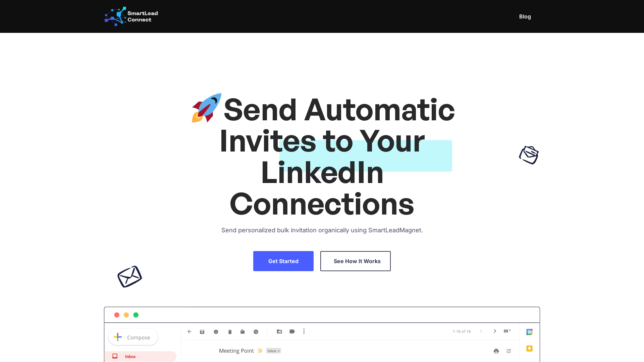Click the archive icon in Gmail toolbar
Viewport: 644px width, 362px height.
(x=202, y=331)
